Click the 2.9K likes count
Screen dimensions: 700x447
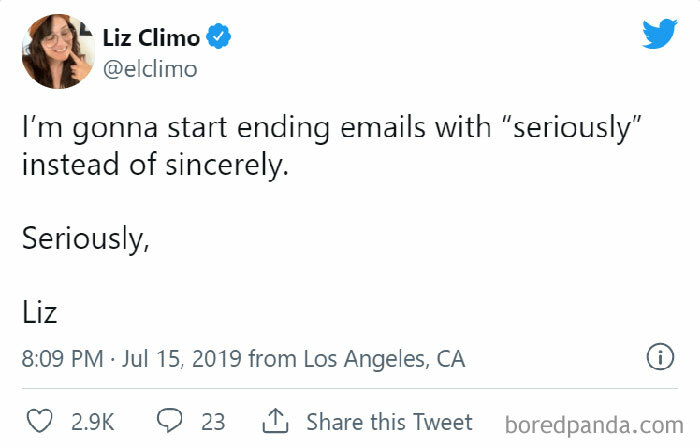93,421
